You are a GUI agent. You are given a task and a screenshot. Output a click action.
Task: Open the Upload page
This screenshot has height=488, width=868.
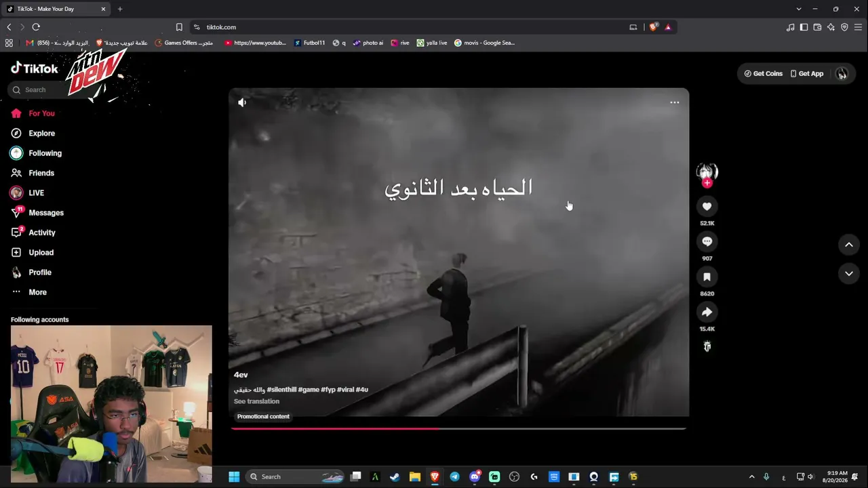(x=32, y=252)
